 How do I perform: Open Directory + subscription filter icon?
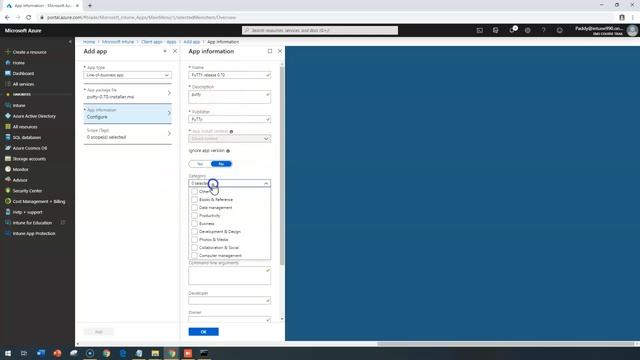pos(496,30)
